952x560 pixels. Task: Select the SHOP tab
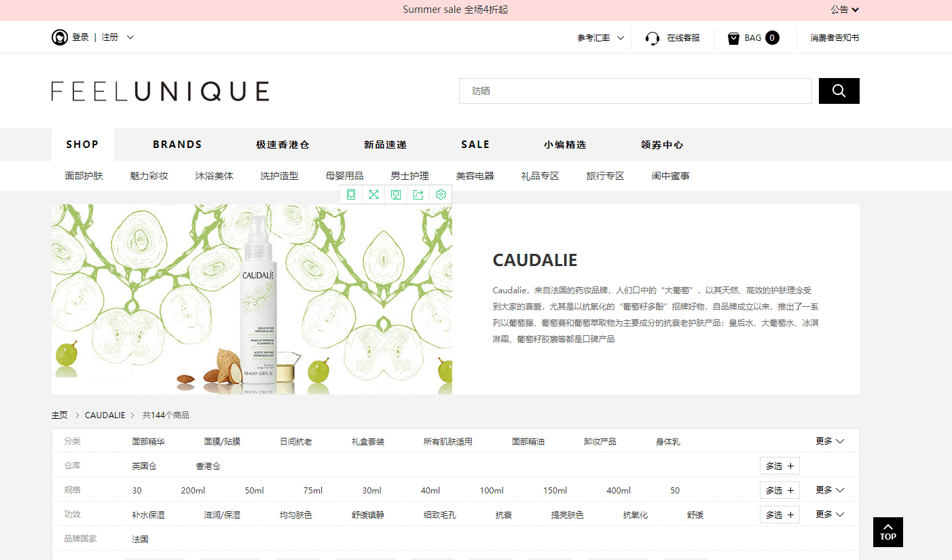[x=83, y=145]
